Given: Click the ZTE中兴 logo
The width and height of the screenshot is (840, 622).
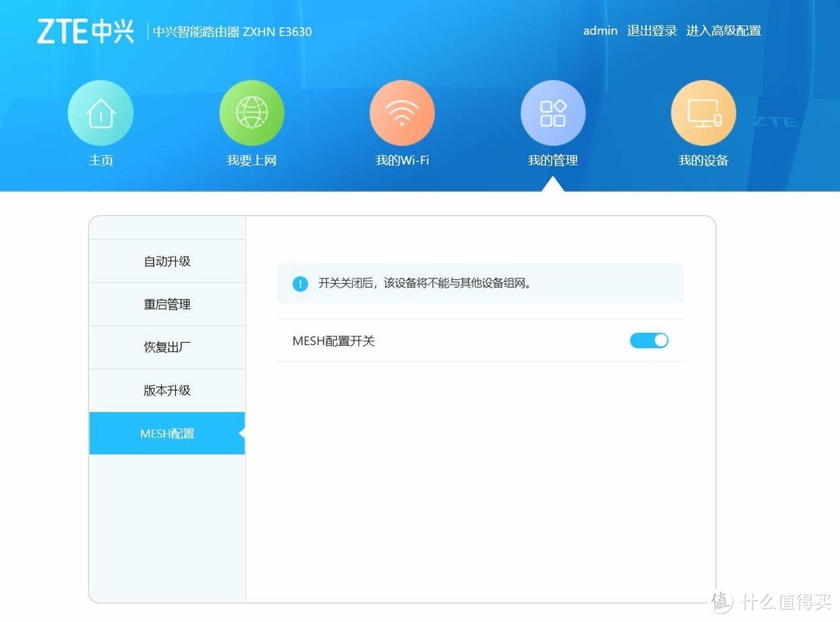Looking at the screenshot, I should 86,31.
